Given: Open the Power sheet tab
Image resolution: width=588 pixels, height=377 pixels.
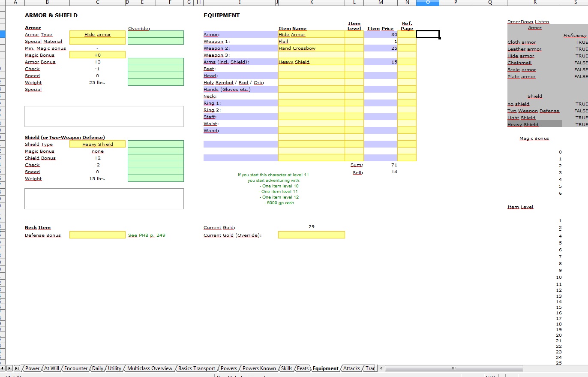Looking at the screenshot, I should (x=32, y=368).
